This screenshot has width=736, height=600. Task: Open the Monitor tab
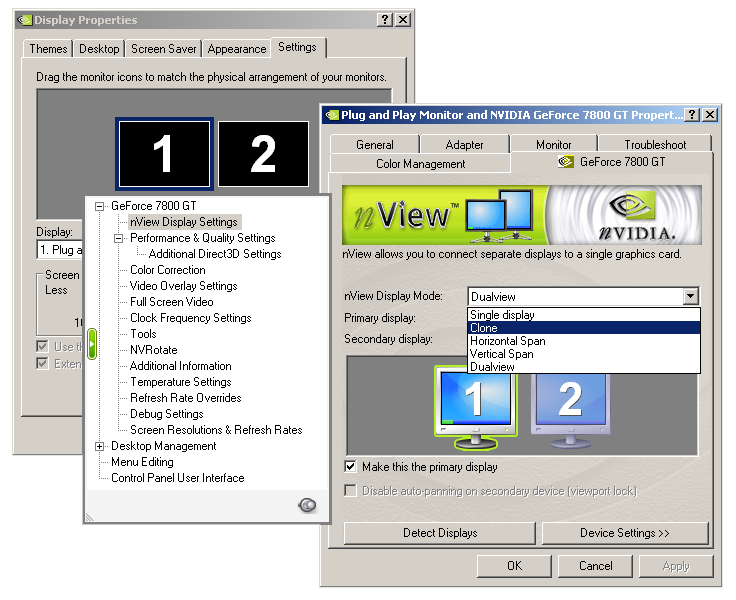[x=554, y=145]
